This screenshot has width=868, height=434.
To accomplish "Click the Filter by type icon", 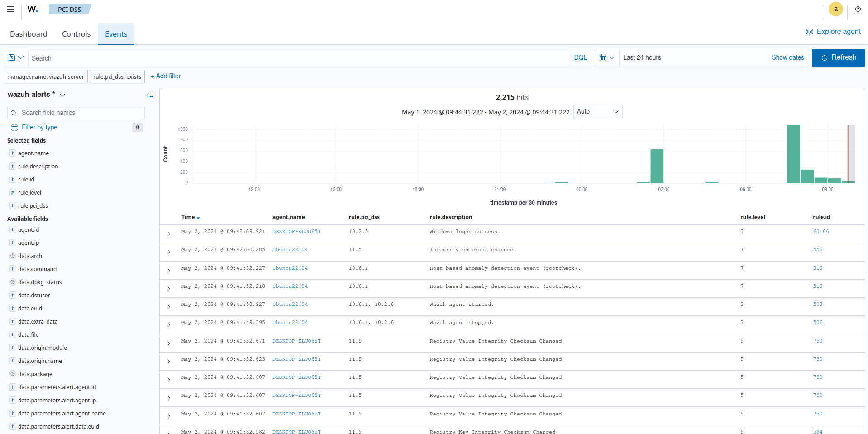I will point(14,128).
